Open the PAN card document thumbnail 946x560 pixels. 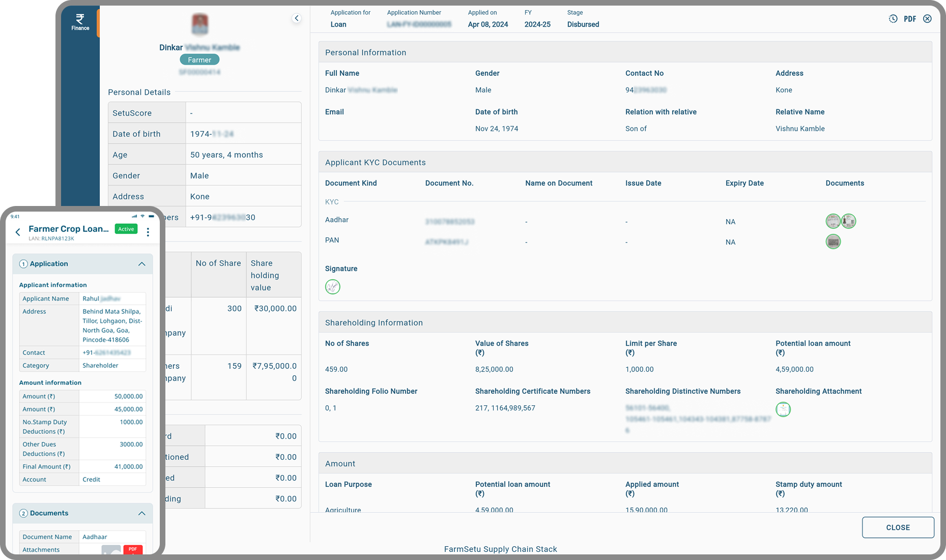coord(833,242)
